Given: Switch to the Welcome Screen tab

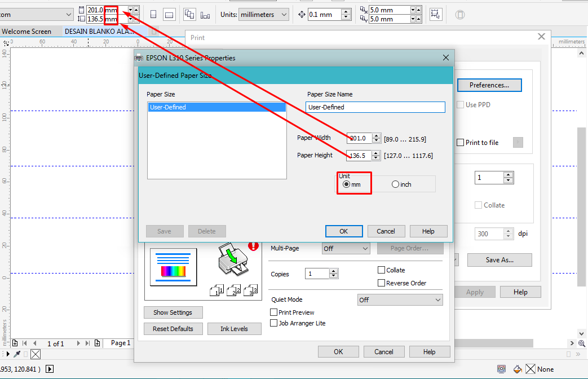Looking at the screenshot, I should (26, 32).
